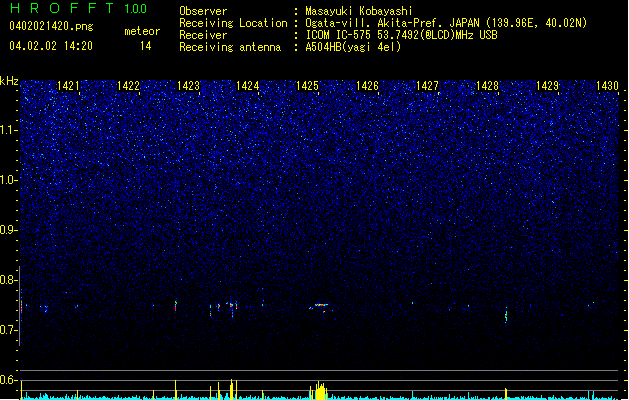Select the ICOM IC-575 receiver details
Screen dimensions: 629x400
pyautogui.click(x=402, y=35)
